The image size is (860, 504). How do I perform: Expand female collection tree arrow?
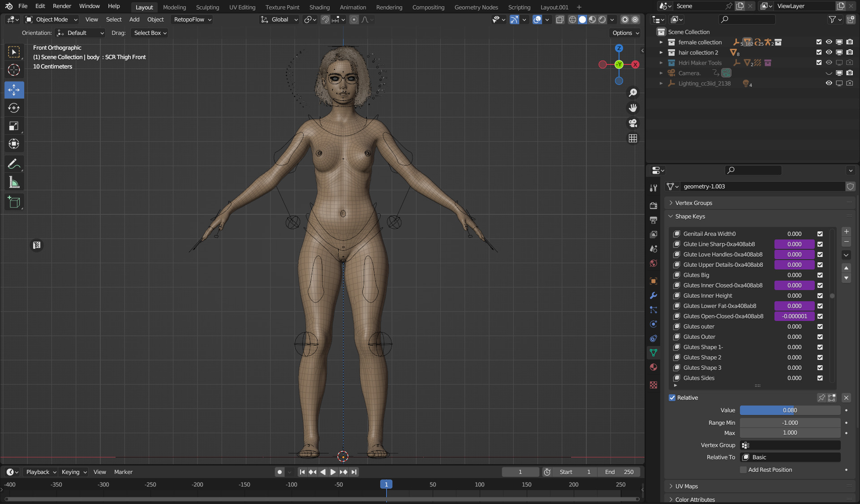pos(661,42)
